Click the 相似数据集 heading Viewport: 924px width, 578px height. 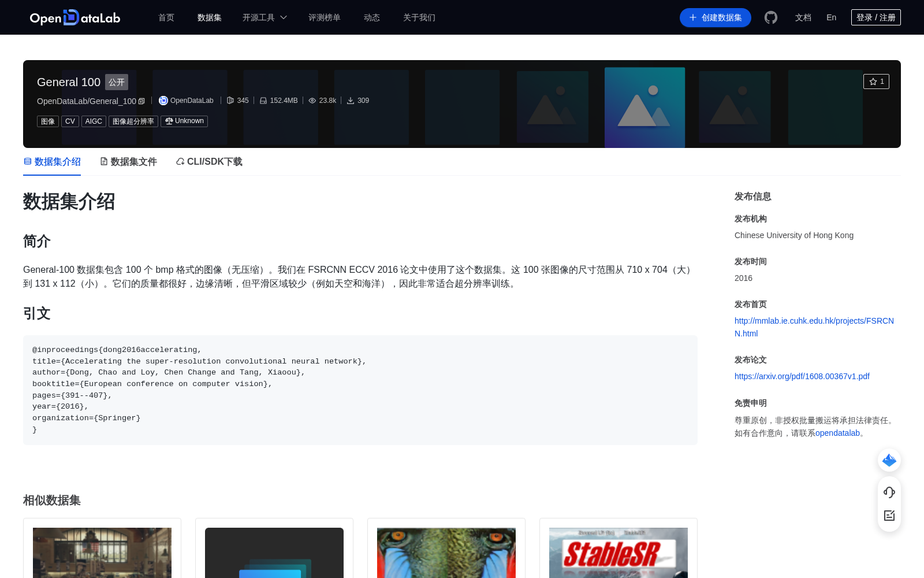coord(52,501)
